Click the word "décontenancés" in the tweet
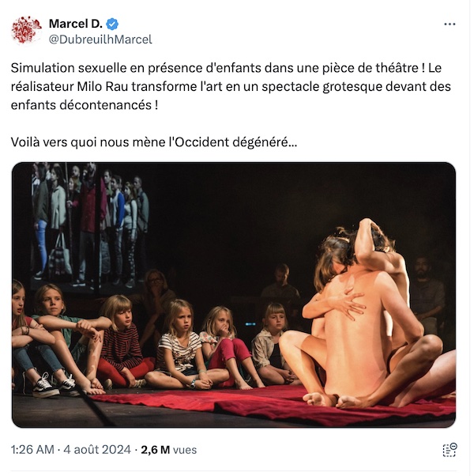 [x=106, y=105]
